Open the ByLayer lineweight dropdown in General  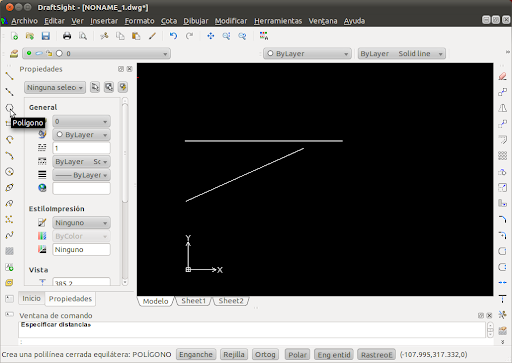[81, 175]
